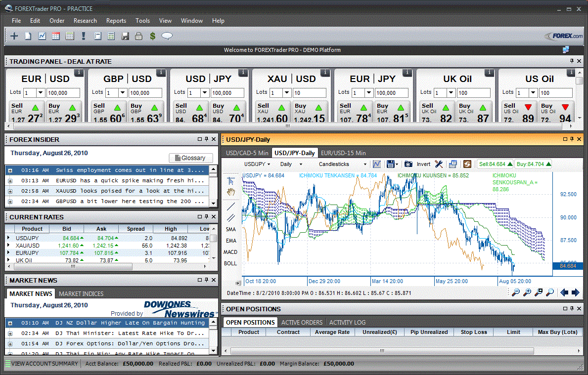
Task: Select the parallel lines channel tool
Action: pyautogui.click(x=230, y=218)
